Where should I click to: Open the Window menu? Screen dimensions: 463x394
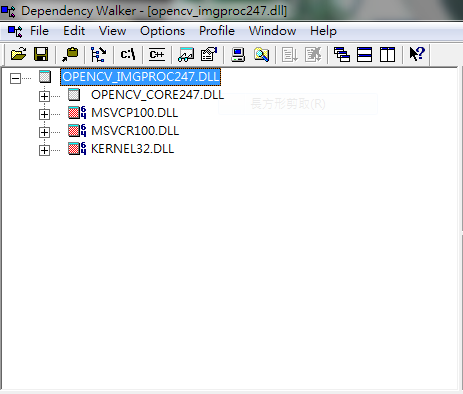click(x=272, y=31)
